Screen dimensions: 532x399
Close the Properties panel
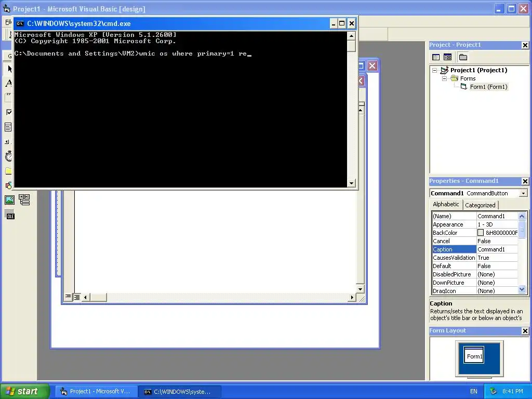tap(525, 181)
